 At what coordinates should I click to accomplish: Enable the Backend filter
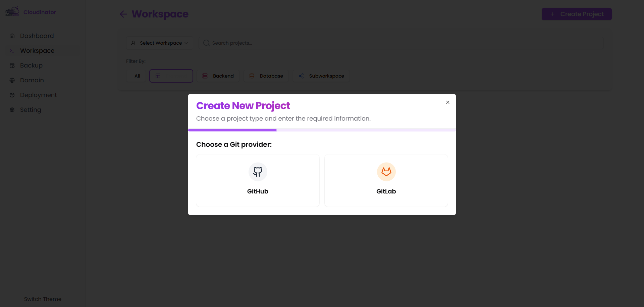218,76
